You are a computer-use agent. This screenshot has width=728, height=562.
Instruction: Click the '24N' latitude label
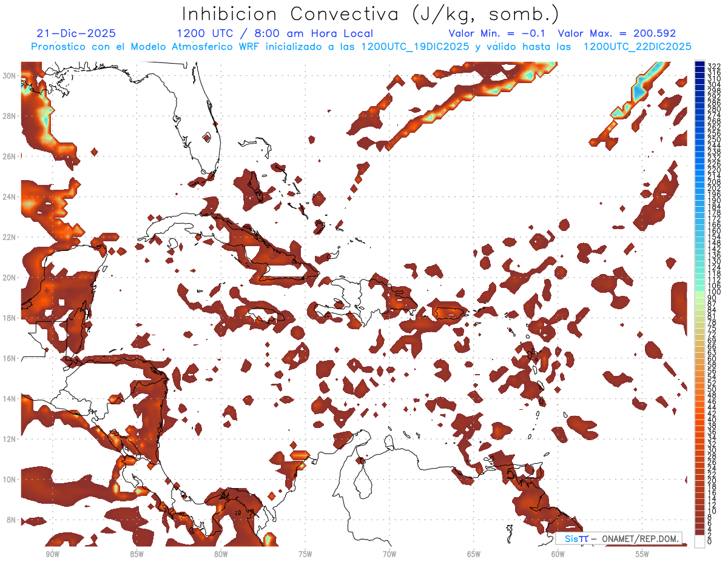click(x=10, y=197)
